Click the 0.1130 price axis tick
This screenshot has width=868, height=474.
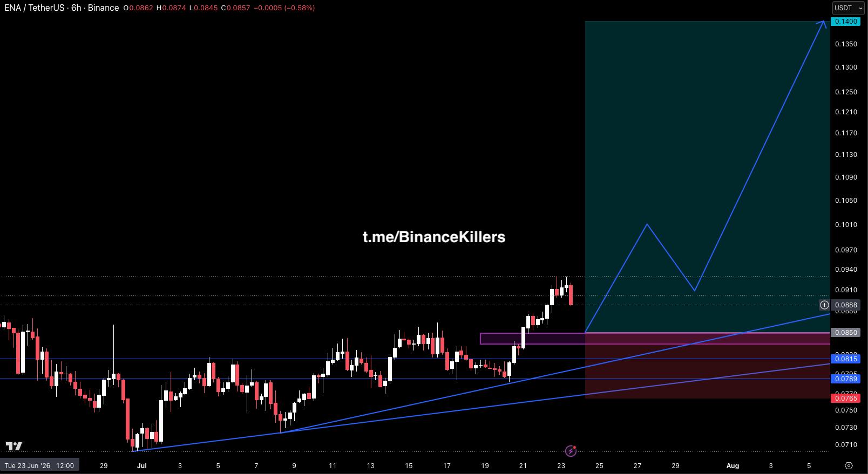[846, 155]
